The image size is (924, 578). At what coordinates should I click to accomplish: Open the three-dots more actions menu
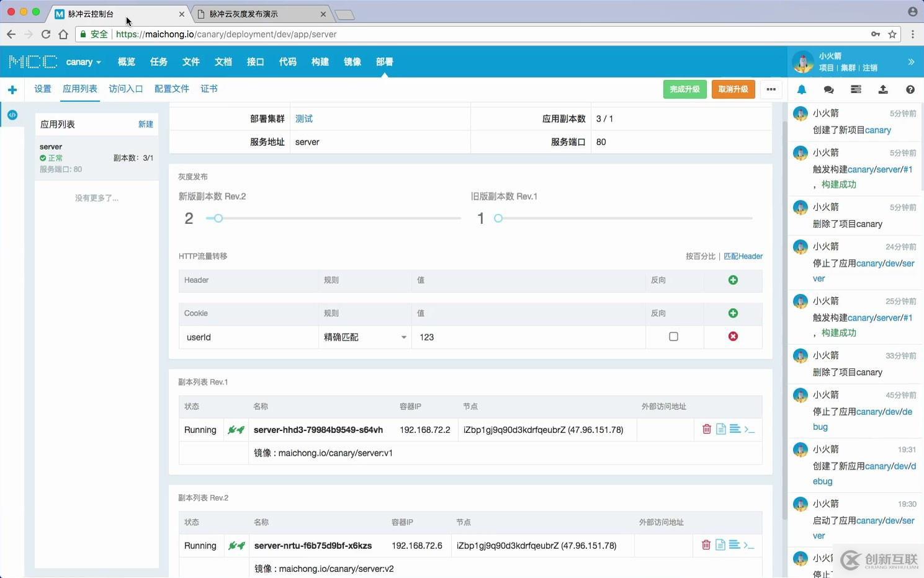click(771, 89)
